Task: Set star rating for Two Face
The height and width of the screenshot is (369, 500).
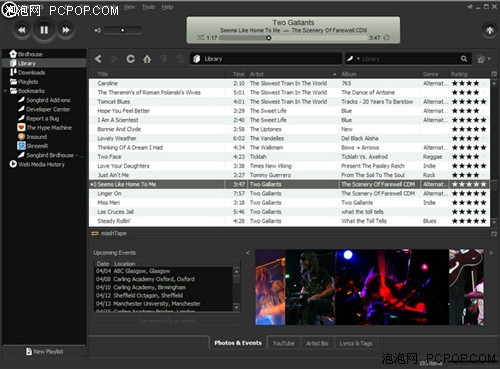Action: [x=469, y=157]
